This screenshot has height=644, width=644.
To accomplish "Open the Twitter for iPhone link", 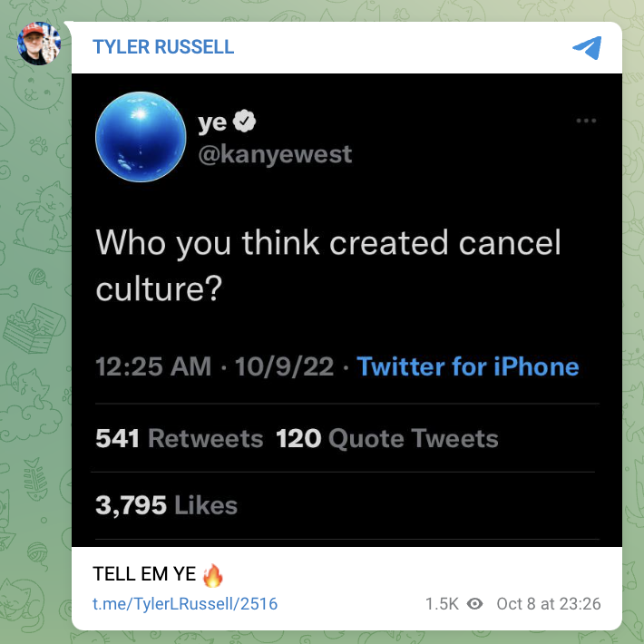I will pos(467,366).
